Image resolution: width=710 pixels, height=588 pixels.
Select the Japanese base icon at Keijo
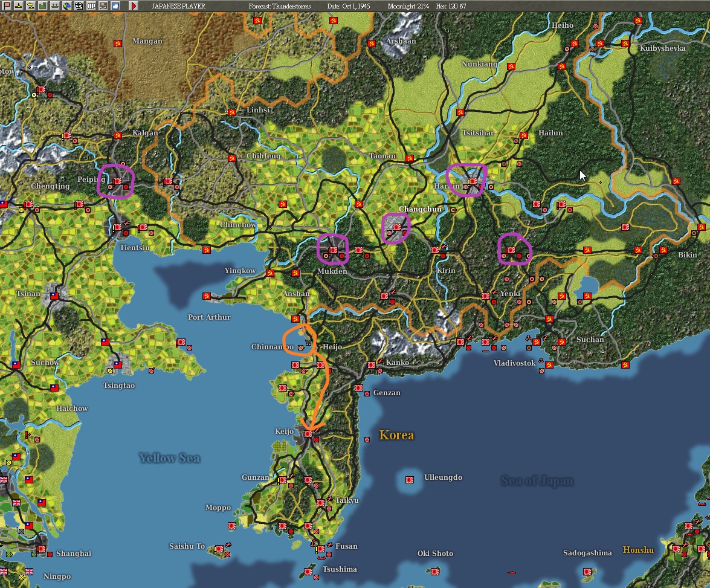pos(308,434)
